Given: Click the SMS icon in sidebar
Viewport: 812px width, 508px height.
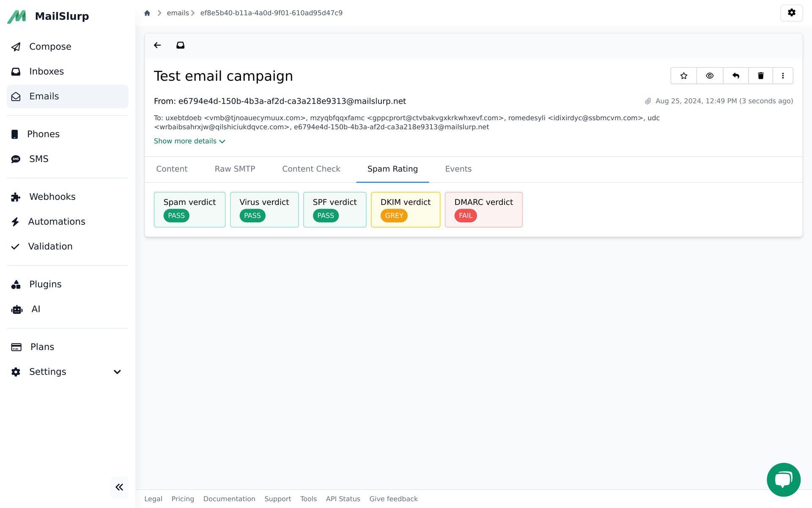Looking at the screenshot, I should [x=16, y=159].
